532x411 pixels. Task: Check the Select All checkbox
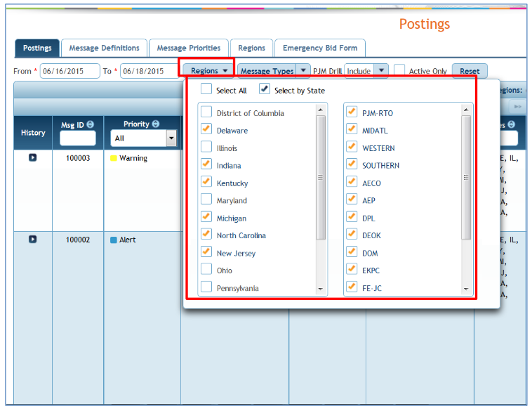pos(206,90)
